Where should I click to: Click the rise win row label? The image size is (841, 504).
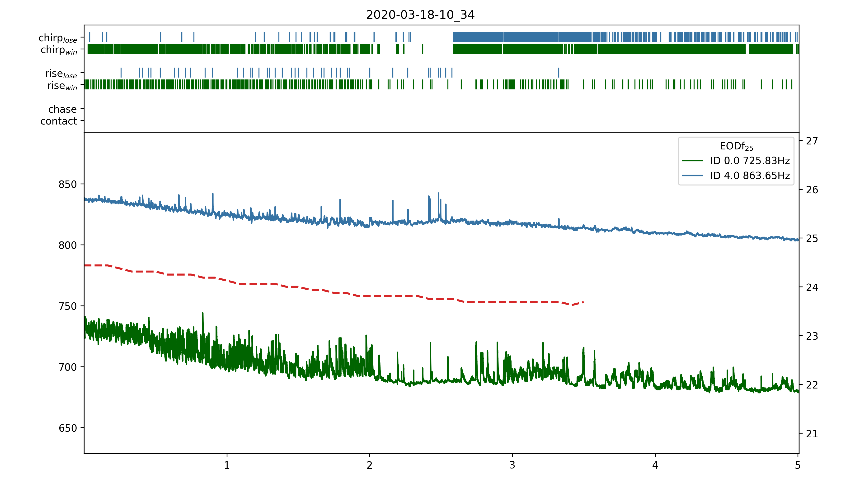click(x=62, y=86)
